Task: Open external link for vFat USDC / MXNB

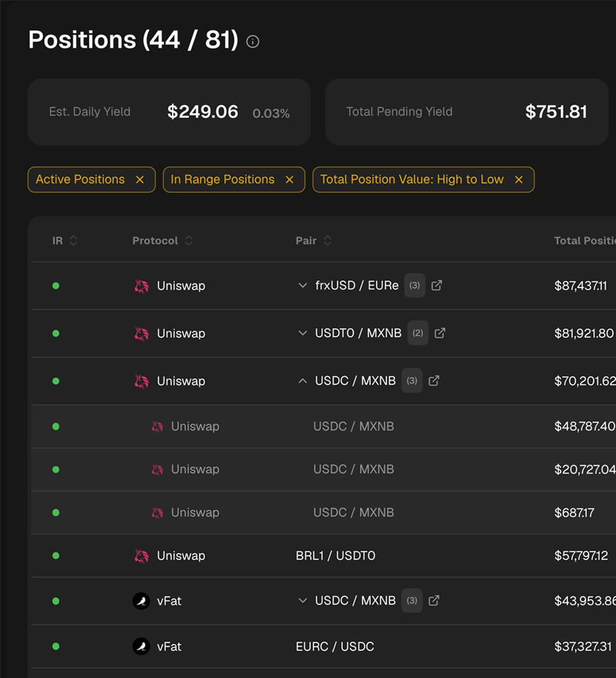Action: (x=434, y=600)
